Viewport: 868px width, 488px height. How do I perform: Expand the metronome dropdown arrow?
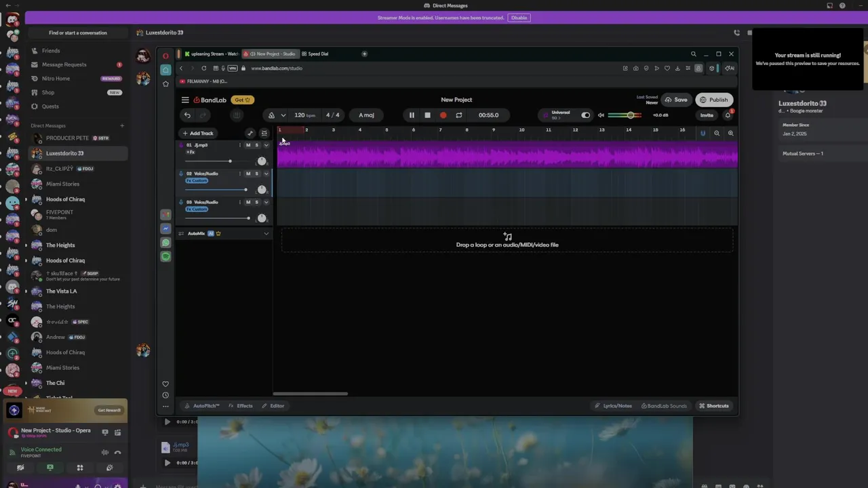coord(283,115)
